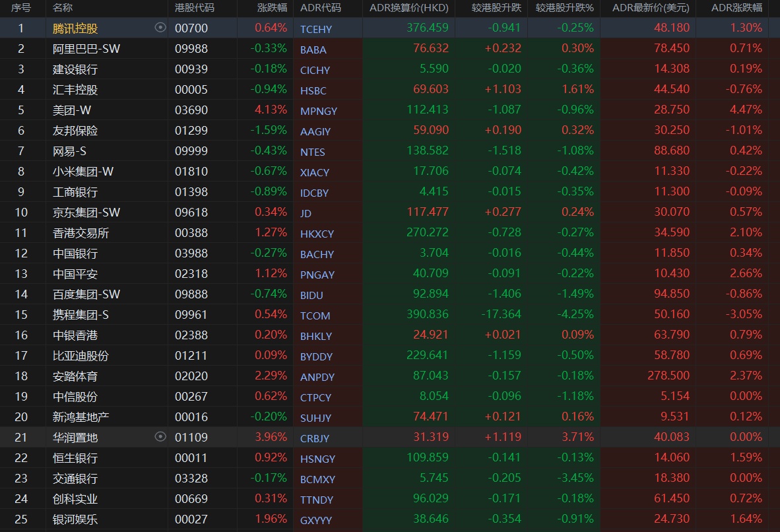The width and height of the screenshot is (780, 532).
Task: Click HK stock code 09618 for 京东集团
Action: (191, 212)
